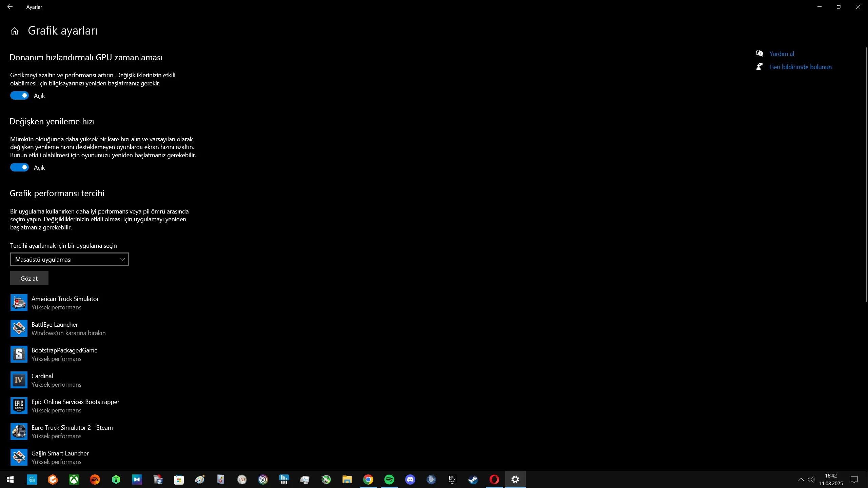Select the BattlEye Launcher icon

[19, 328]
